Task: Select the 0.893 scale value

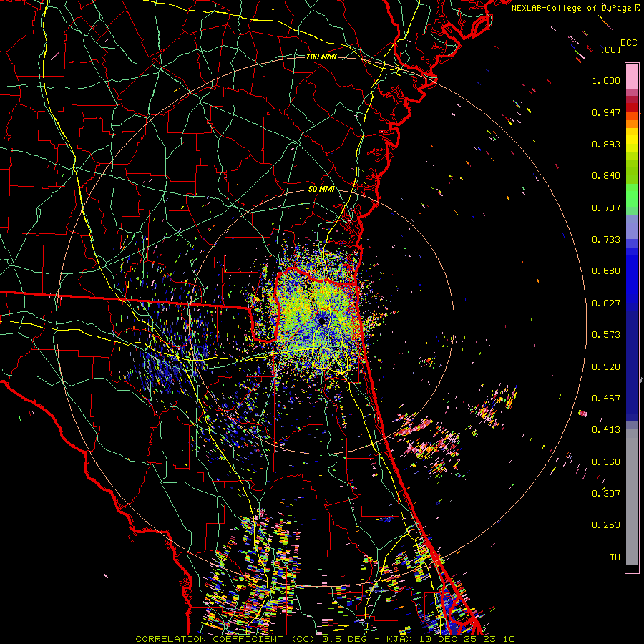Action: coord(606,144)
